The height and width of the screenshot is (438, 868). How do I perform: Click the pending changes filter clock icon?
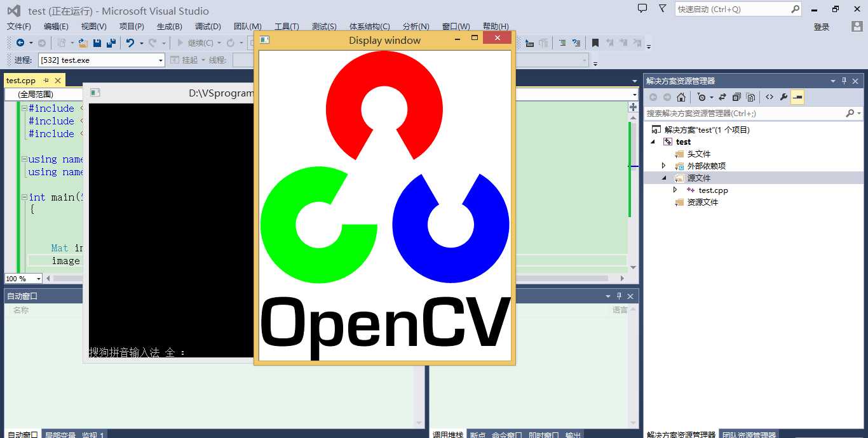point(701,97)
